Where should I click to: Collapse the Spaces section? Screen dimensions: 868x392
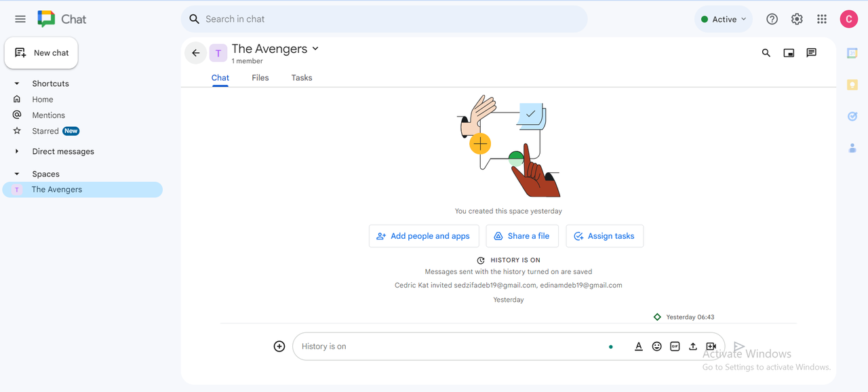[17, 174]
